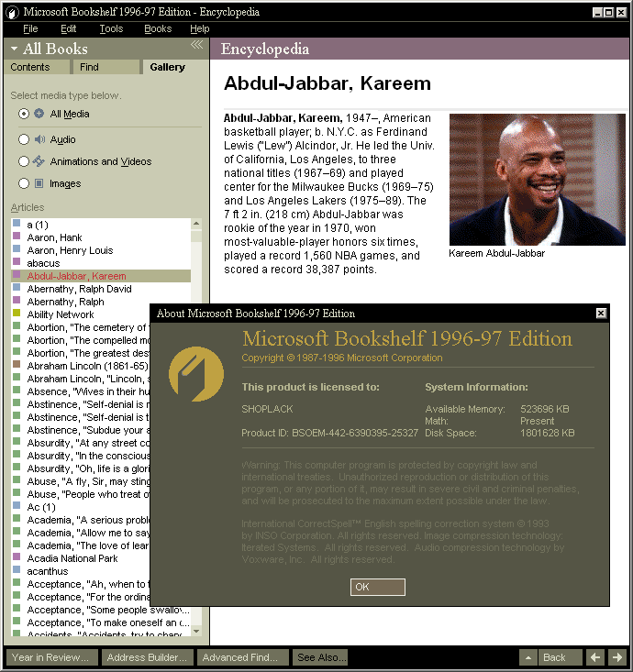This screenshot has width=633, height=672.
Task: Click the Animations and Videos icon
Action: point(39,161)
